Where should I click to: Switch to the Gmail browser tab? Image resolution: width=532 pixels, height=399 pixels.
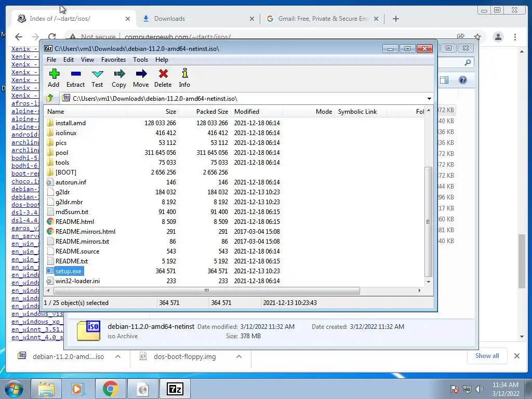(x=323, y=19)
